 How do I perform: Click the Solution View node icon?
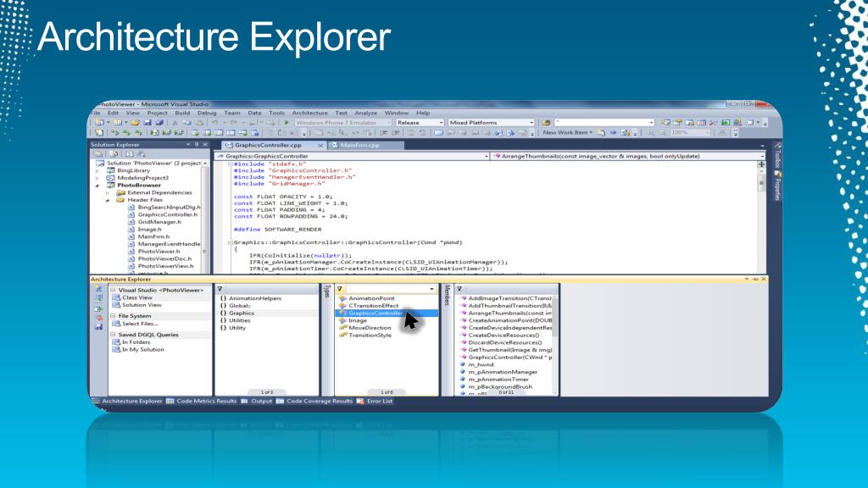(116, 305)
